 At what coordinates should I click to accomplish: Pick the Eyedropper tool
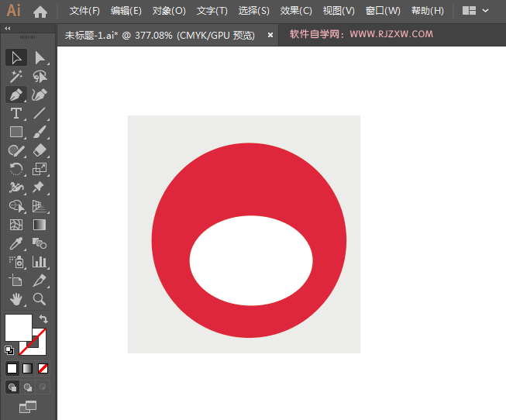(16, 243)
